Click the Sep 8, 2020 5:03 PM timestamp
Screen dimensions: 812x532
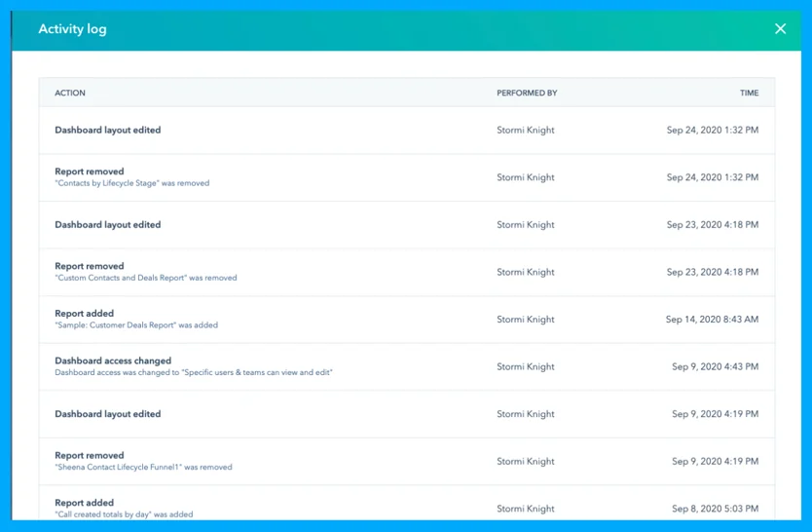[716, 509]
